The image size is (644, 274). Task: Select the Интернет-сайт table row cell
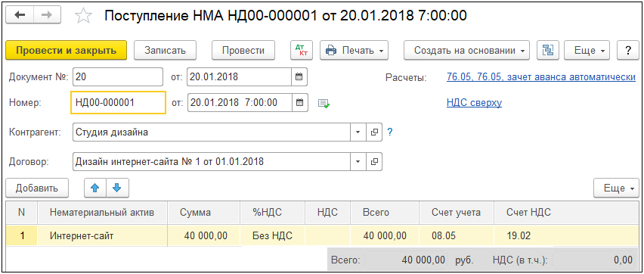[x=102, y=235]
